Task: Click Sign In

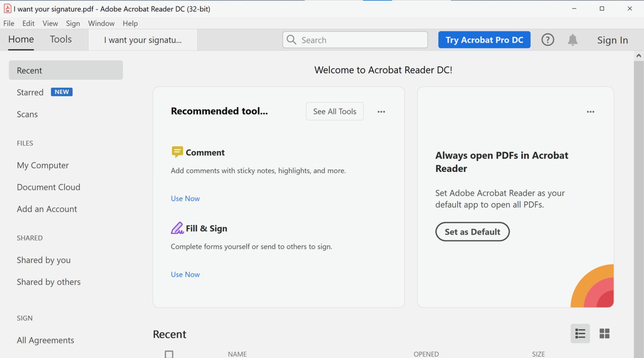Action: (612, 40)
